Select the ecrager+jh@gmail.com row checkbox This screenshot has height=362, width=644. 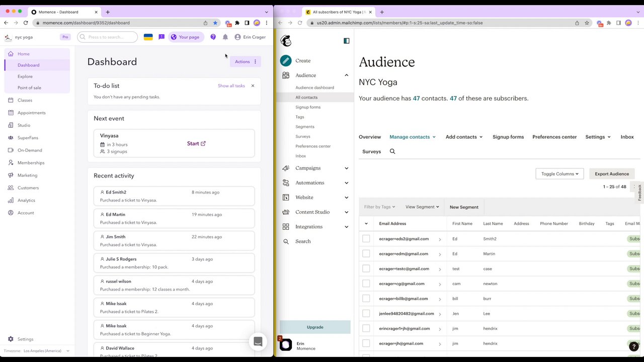coord(366,343)
